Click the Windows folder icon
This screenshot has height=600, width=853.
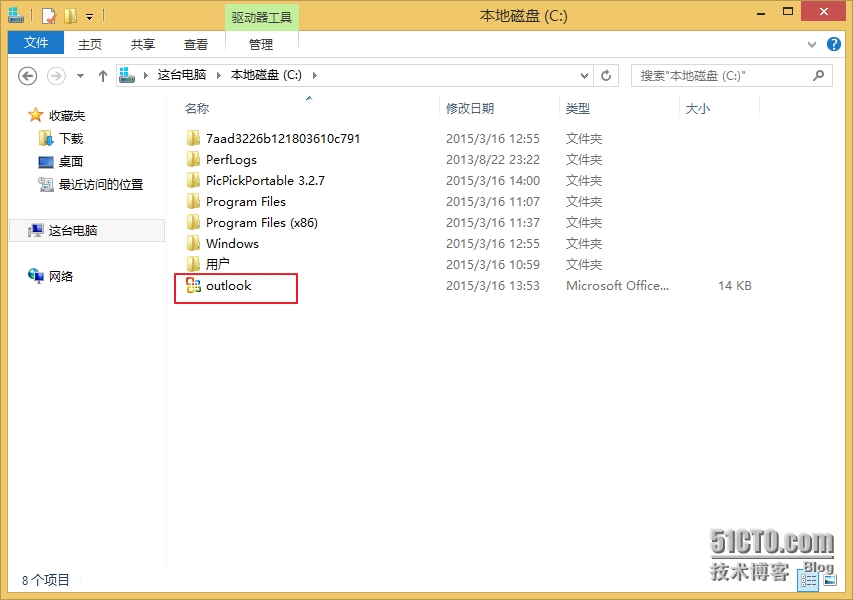point(193,243)
